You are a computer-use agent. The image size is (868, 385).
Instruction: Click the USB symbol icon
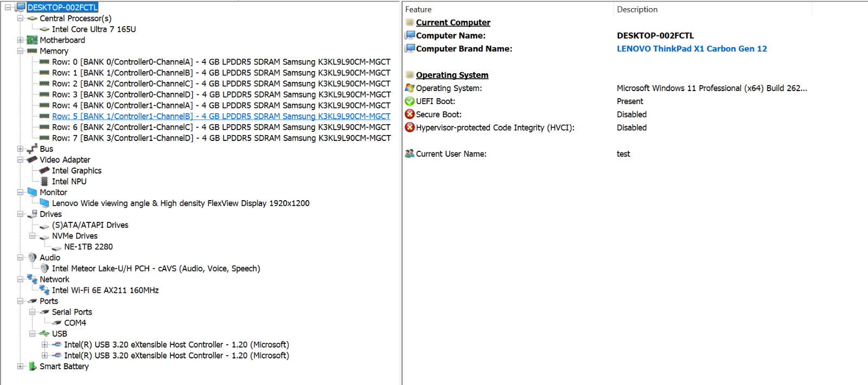44,333
